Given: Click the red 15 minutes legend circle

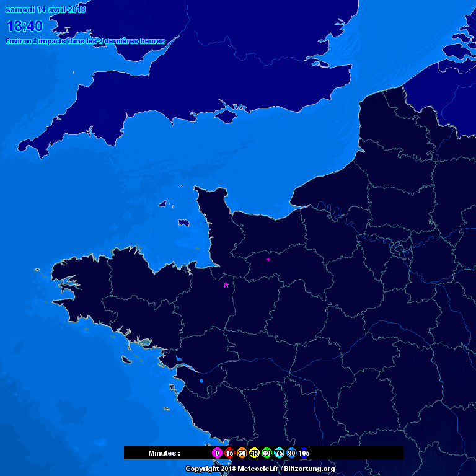Looking at the screenshot, I should tap(229, 453).
